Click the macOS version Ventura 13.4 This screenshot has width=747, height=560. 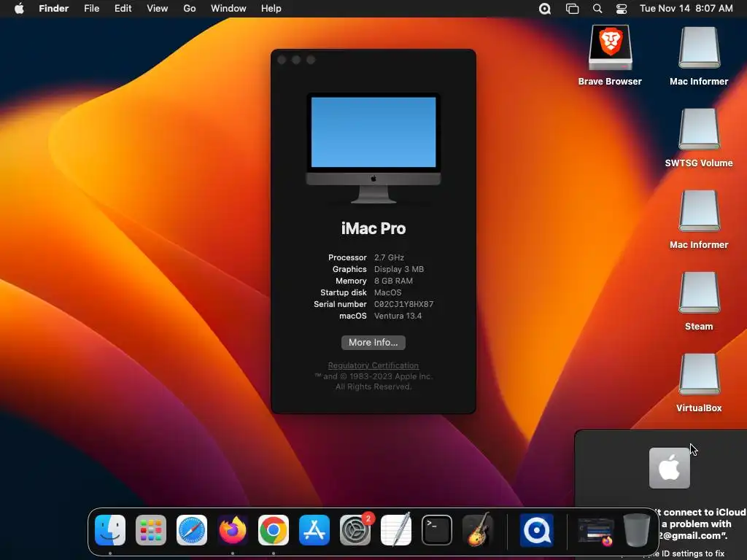pyautogui.click(x=398, y=316)
